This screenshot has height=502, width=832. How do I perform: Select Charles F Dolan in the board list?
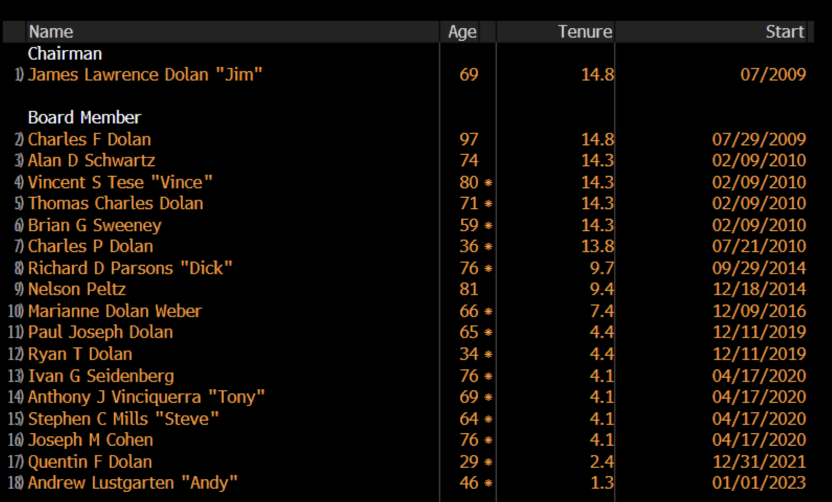(89, 140)
